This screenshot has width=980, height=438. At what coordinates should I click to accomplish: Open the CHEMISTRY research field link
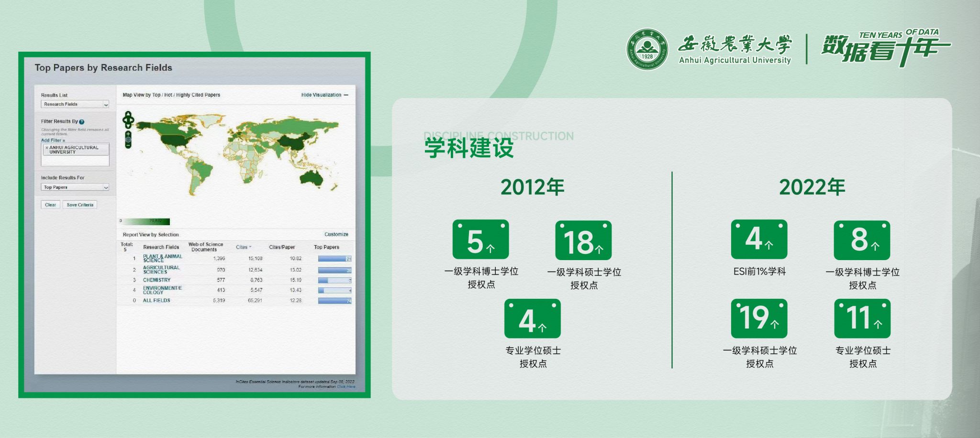pyautogui.click(x=156, y=280)
